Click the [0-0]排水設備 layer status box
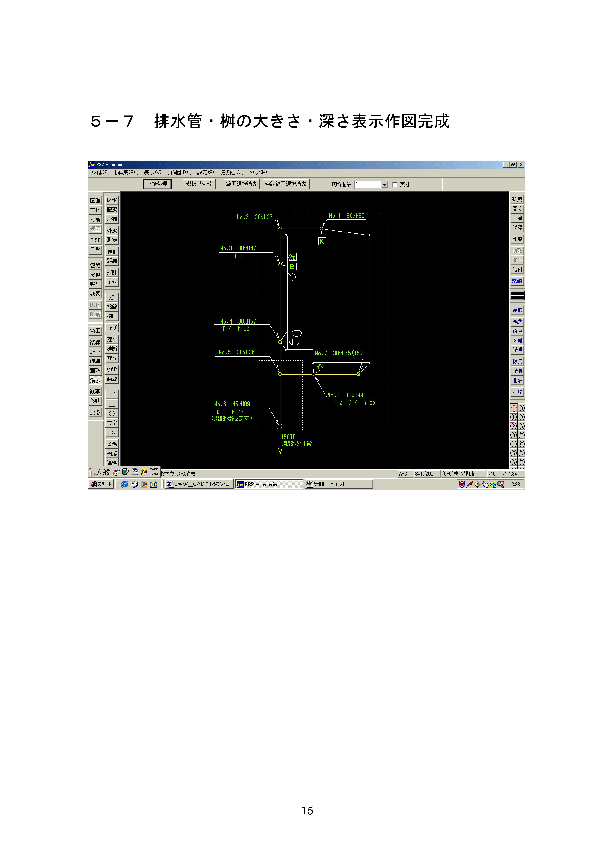Screen dimensions: 613x868 tap(463, 474)
